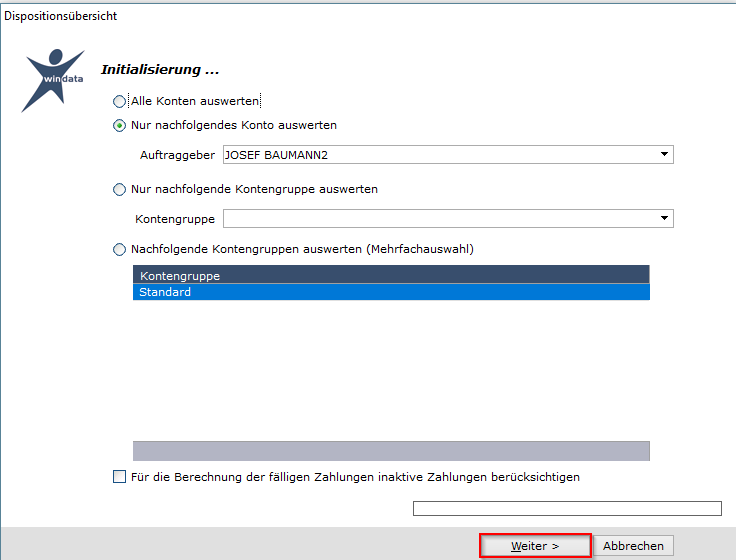Enable inactive payments consideration checkbox
736x560 pixels.
click(x=120, y=477)
